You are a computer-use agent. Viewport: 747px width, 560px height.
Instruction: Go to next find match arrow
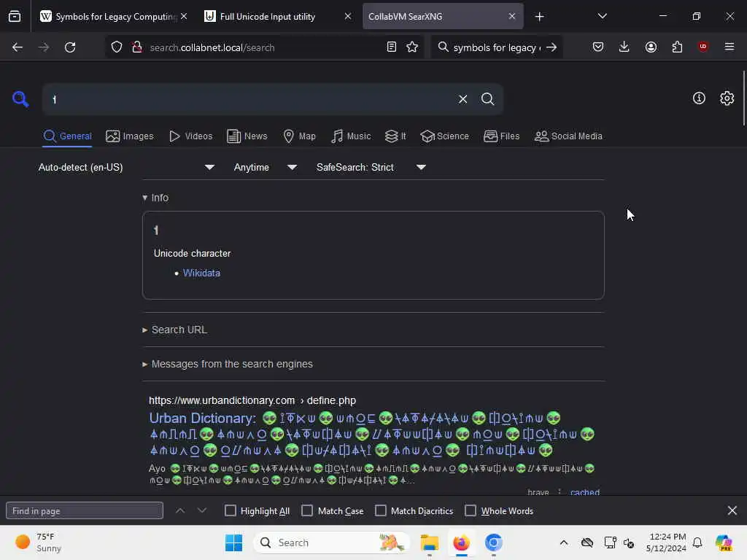pos(202,510)
